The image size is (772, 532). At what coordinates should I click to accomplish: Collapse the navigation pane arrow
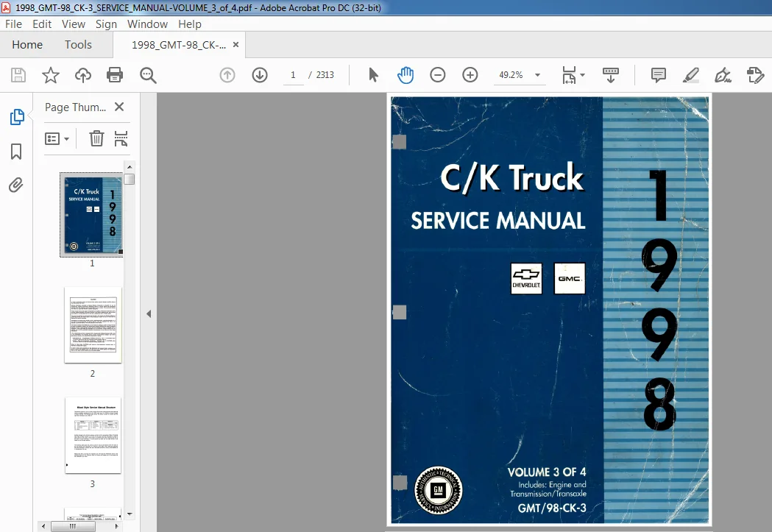click(x=149, y=314)
